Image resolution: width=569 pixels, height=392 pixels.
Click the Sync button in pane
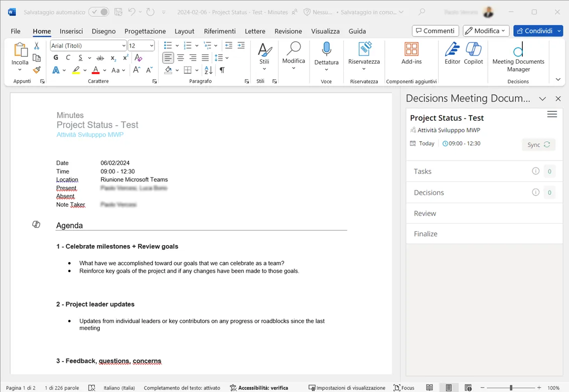538,144
